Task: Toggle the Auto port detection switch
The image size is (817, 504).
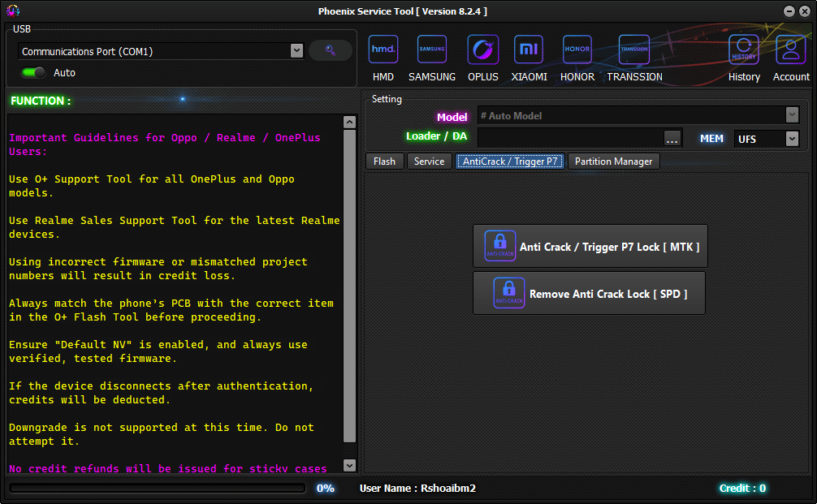Action: coord(33,72)
